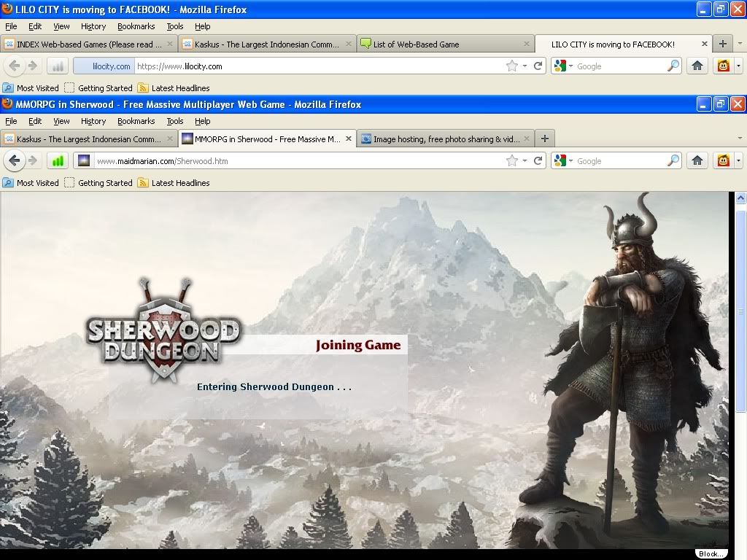Click maidmarian.com/Sherwood.htm address field
747x560 pixels.
click(x=300, y=161)
